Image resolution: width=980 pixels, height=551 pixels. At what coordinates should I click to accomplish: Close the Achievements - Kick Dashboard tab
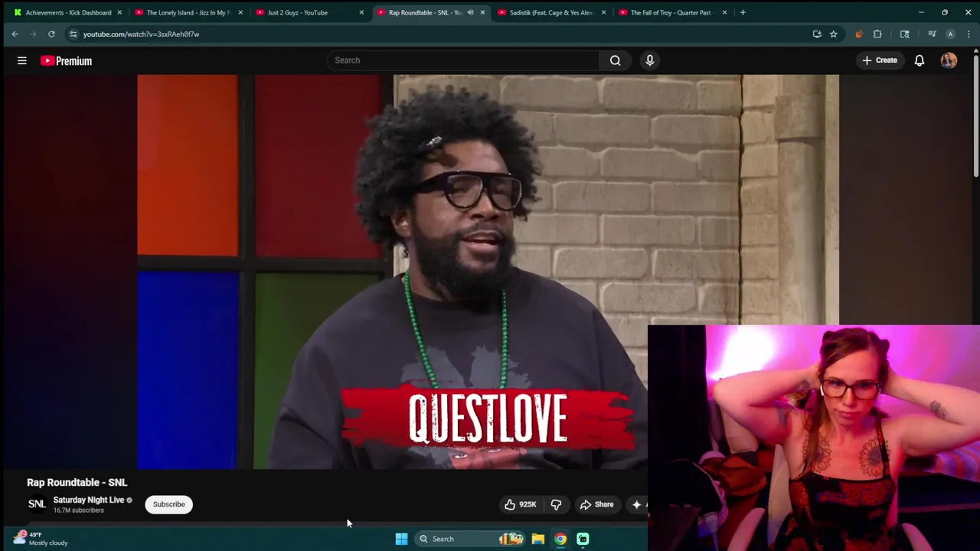pos(119,12)
